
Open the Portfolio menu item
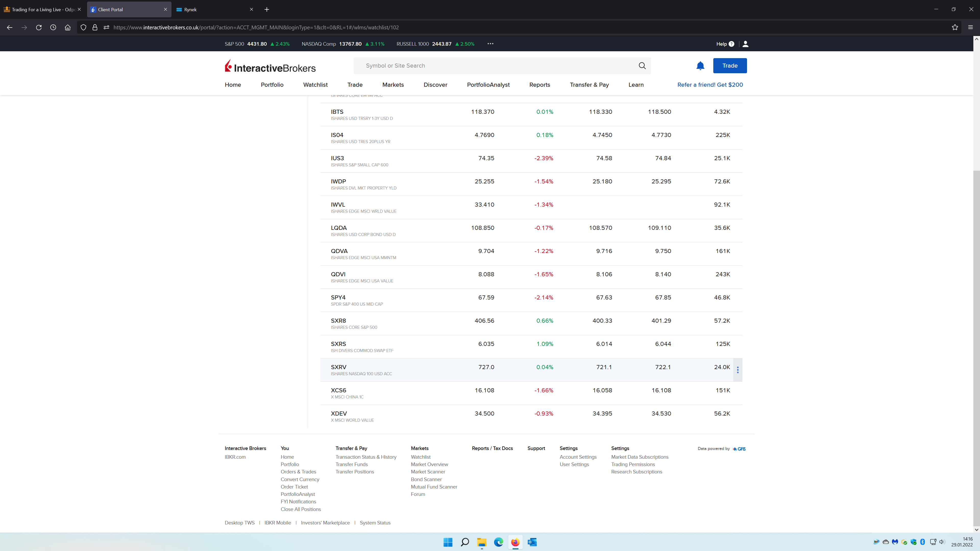(272, 84)
